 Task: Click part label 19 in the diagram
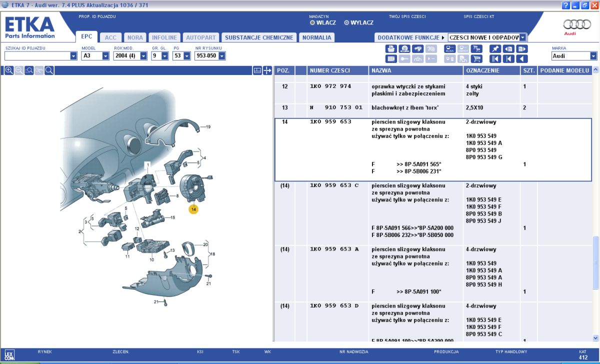[208, 126]
